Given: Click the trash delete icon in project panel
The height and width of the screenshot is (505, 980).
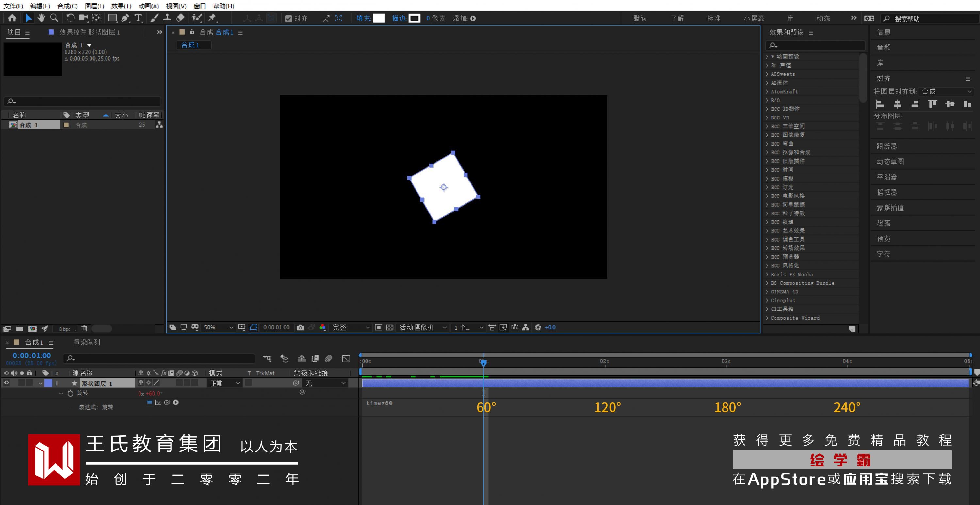Looking at the screenshot, I should [x=84, y=328].
